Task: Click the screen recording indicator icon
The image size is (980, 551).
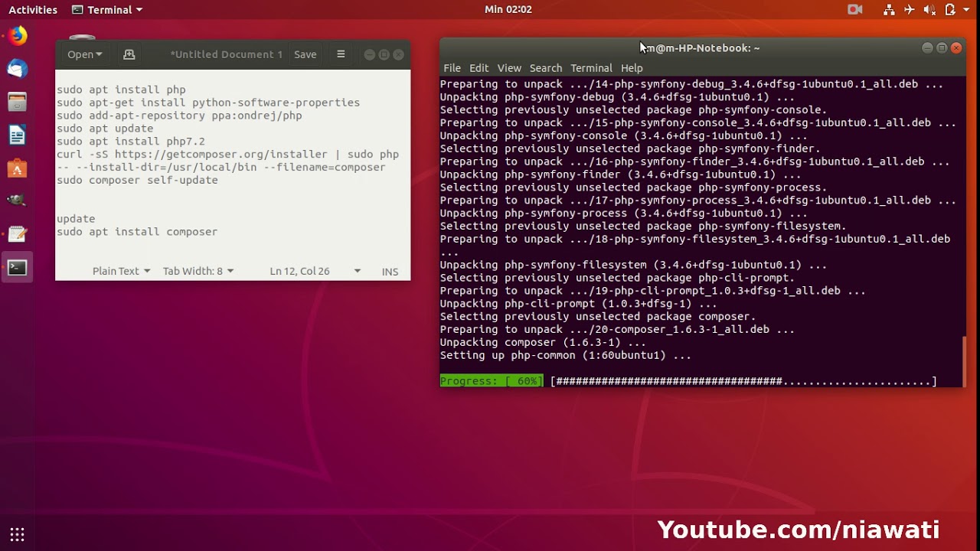Action: click(x=855, y=10)
